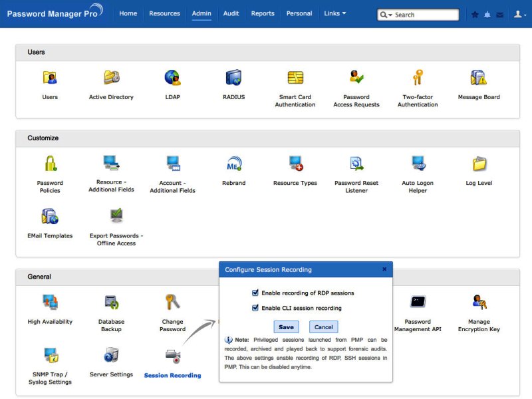
Task: Expand the Links dropdown menu
Action: click(335, 13)
